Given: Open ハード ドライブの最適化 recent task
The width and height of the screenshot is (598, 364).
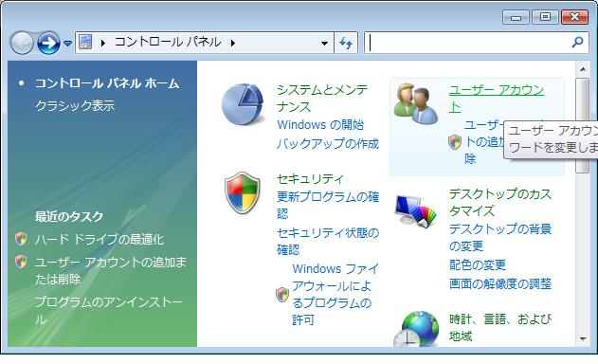Looking at the screenshot, I should pyautogui.click(x=100, y=239).
